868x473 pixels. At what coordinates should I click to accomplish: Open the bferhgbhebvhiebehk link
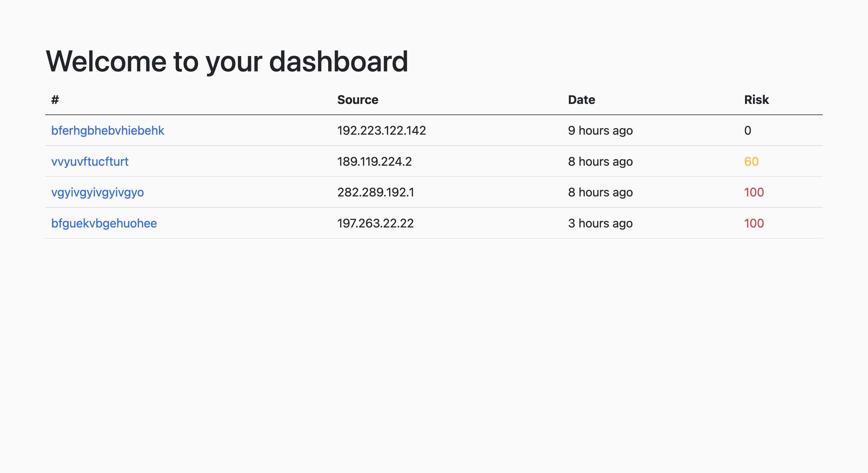click(x=108, y=130)
